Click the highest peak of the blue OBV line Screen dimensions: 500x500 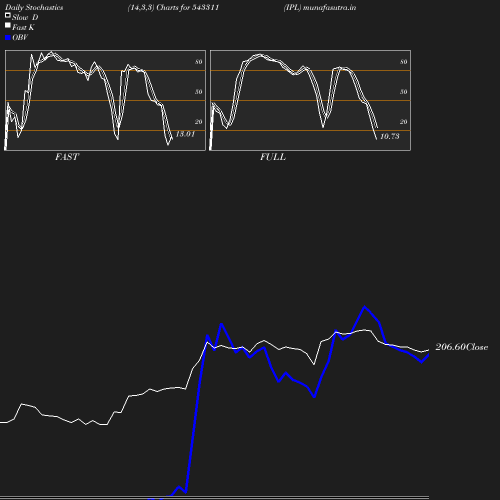pyautogui.click(x=364, y=307)
